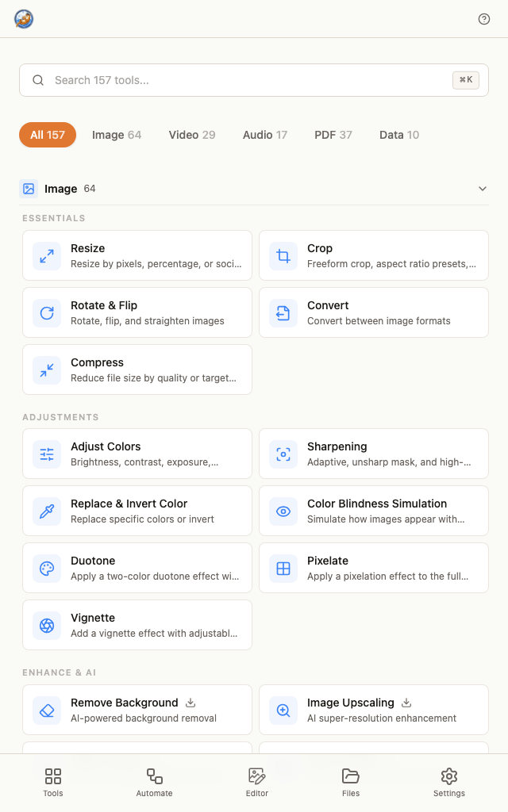Collapse the Image section chevron
508x812 pixels.
tap(482, 189)
